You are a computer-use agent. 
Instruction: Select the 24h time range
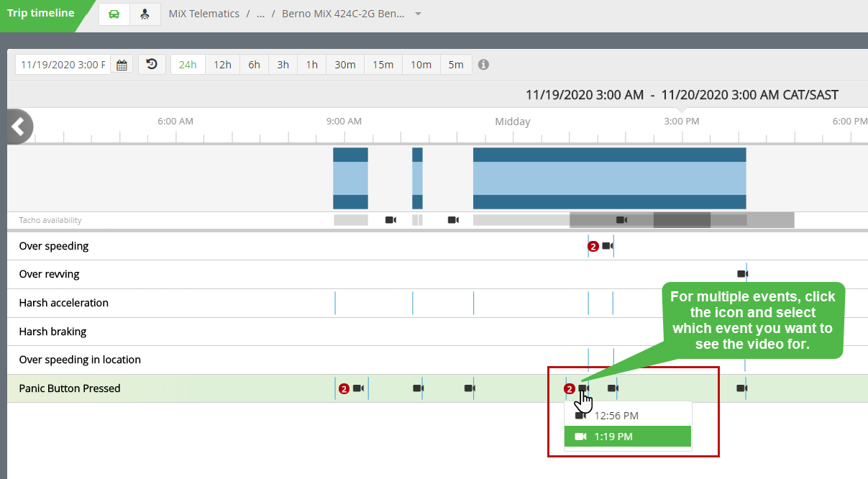pos(188,65)
